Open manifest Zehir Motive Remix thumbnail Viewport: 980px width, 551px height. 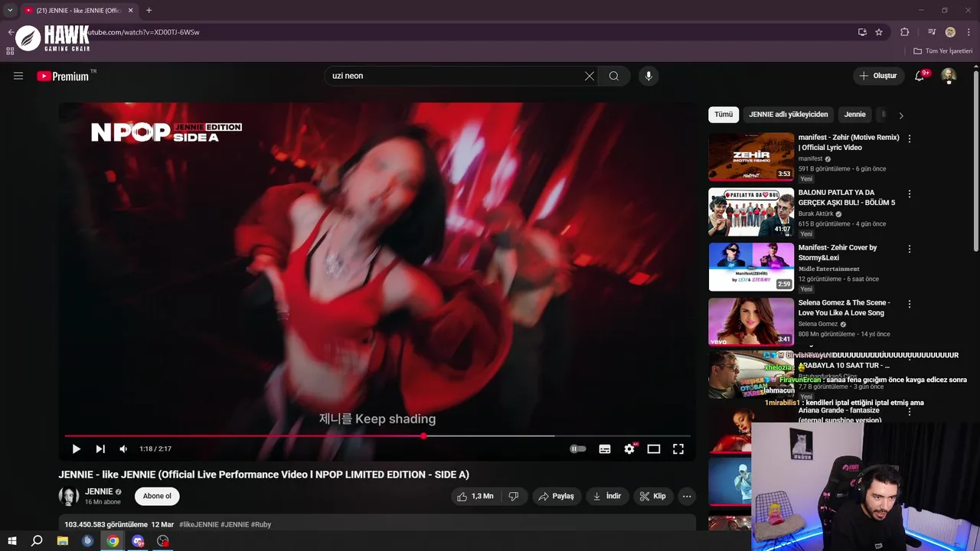pos(751,157)
